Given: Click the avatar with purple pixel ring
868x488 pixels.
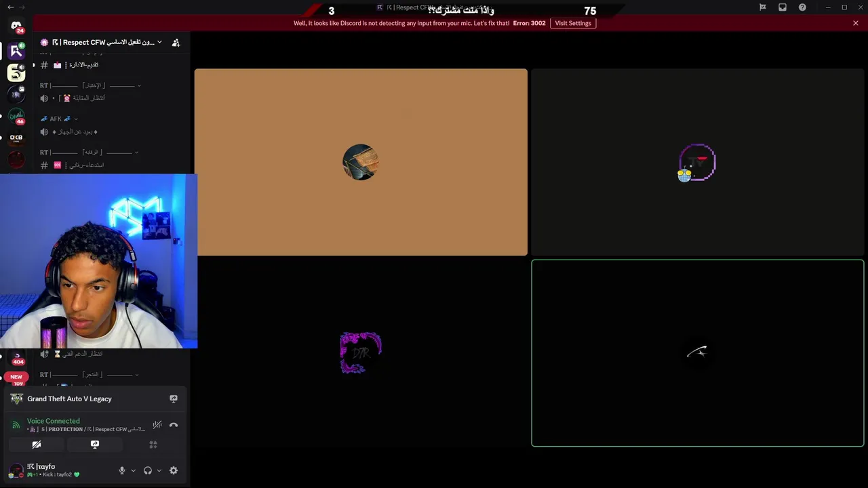Looking at the screenshot, I should pyautogui.click(x=697, y=162).
